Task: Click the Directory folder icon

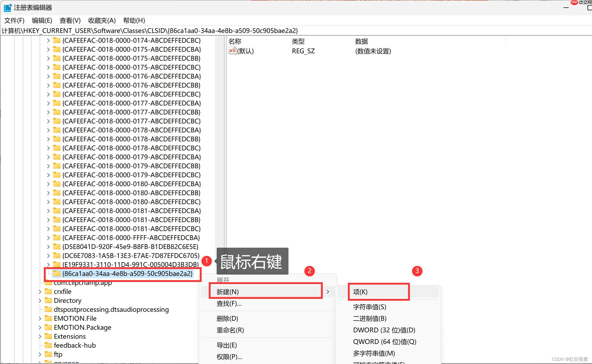Action: (x=48, y=300)
